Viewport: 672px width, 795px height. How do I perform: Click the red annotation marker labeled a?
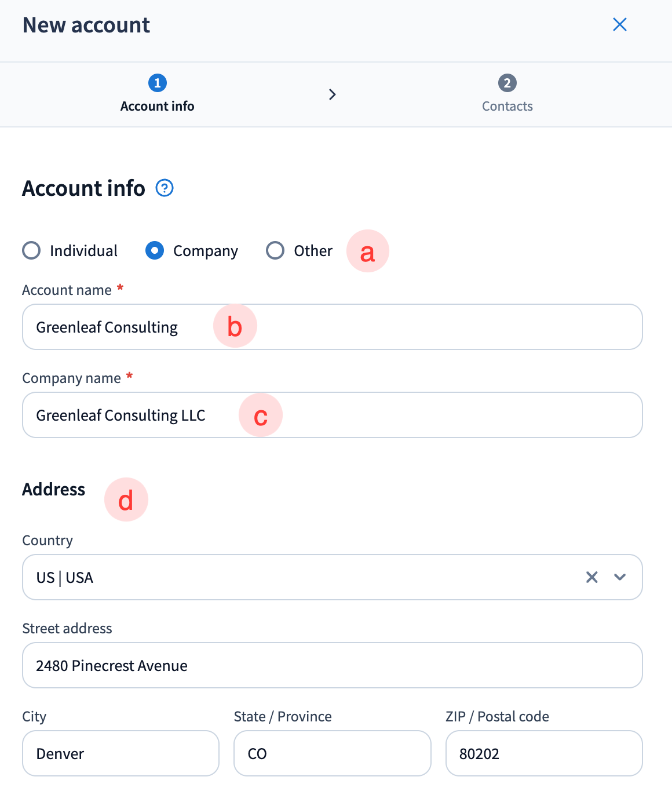(368, 251)
